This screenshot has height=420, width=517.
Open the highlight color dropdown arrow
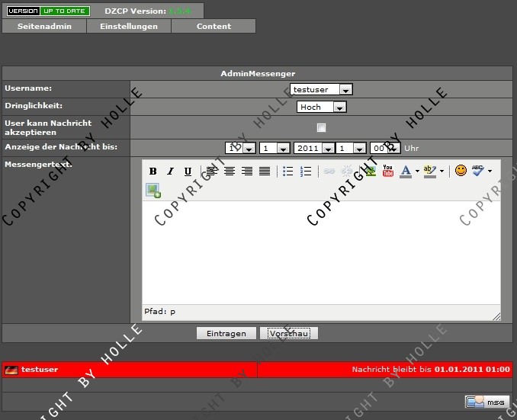(x=442, y=171)
